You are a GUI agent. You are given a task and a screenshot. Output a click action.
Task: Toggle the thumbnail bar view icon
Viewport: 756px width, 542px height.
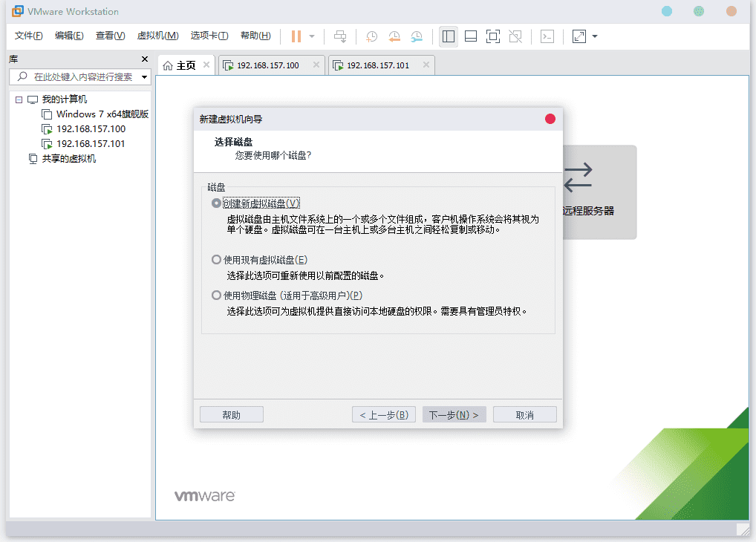(x=471, y=36)
